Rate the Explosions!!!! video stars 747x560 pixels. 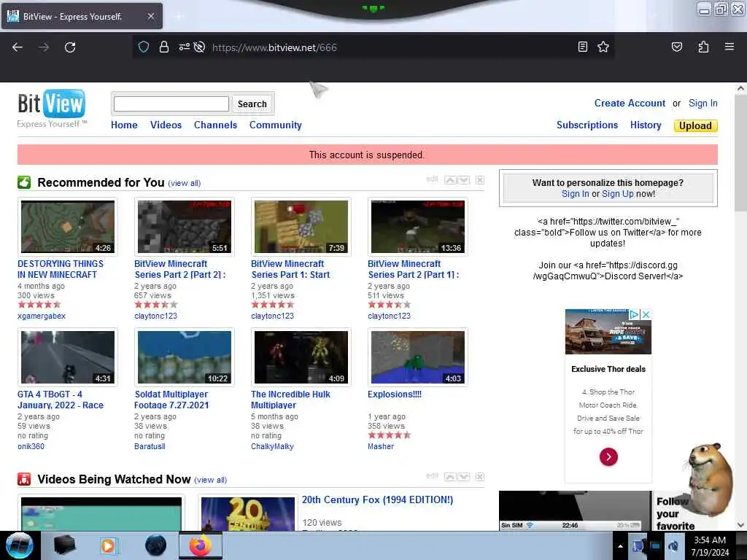click(390, 435)
